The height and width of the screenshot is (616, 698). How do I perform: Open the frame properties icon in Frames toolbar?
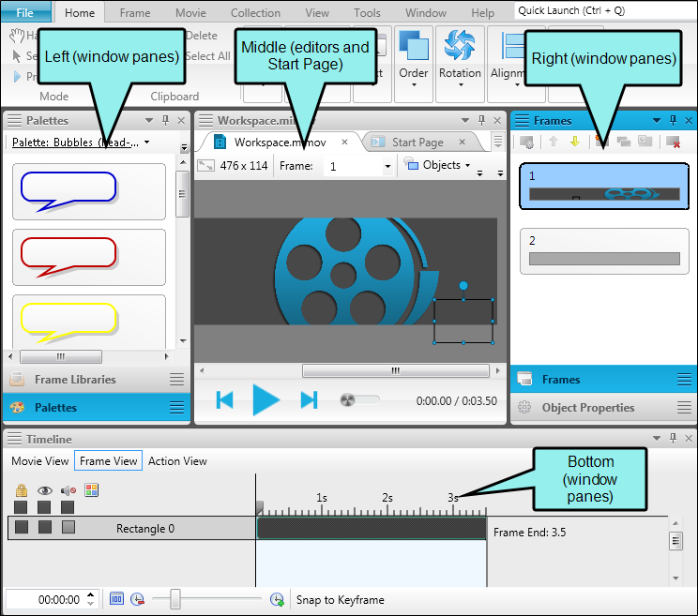coord(526,143)
